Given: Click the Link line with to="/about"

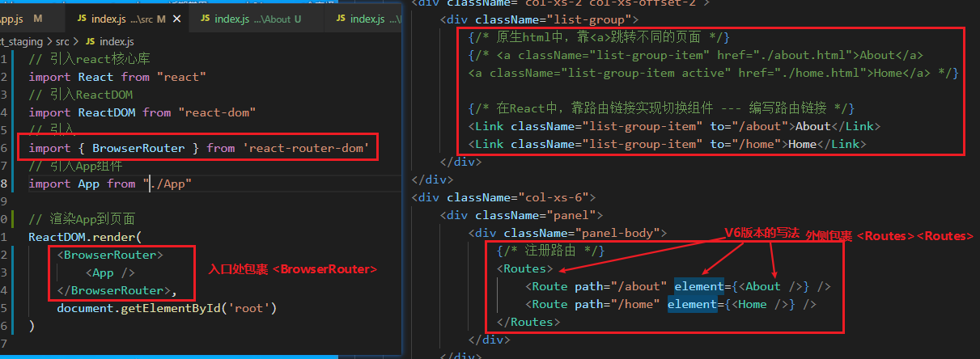Looking at the screenshot, I should pyautogui.click(x=674, y=127).
